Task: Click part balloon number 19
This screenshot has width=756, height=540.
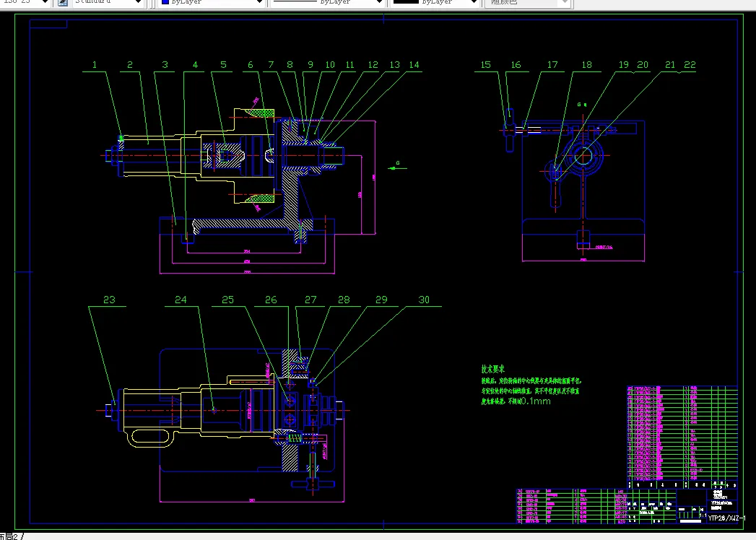Action: (x=624, y=64)
